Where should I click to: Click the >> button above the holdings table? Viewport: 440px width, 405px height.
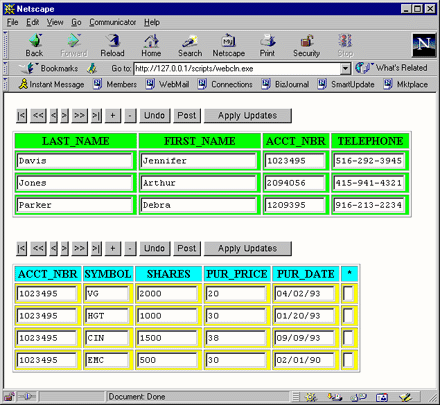click(x=79, y=249)
